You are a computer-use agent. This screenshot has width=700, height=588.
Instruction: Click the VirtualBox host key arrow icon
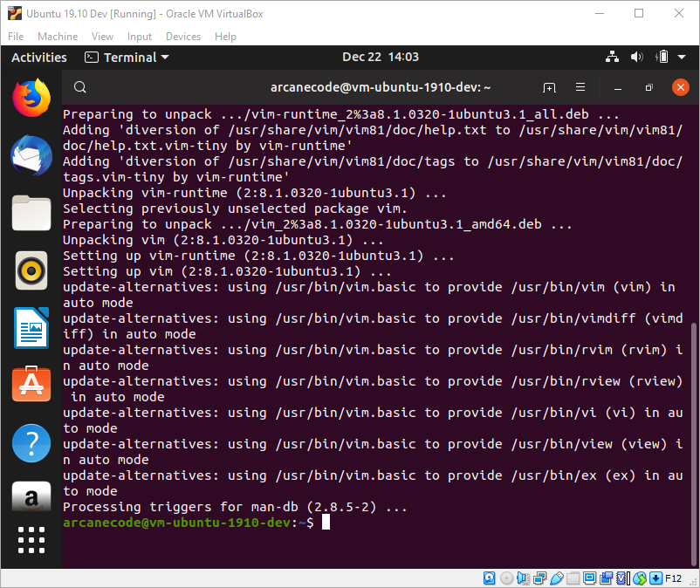click(x=655, y=578)
